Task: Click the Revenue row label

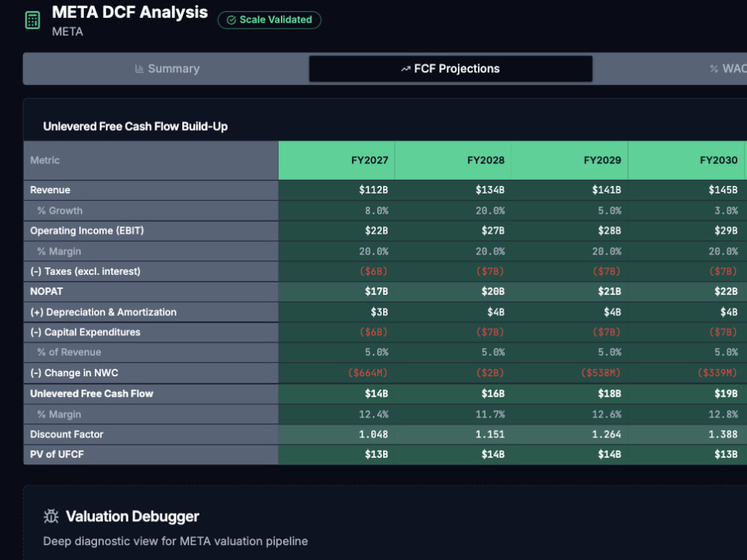Action: (50, 190)
